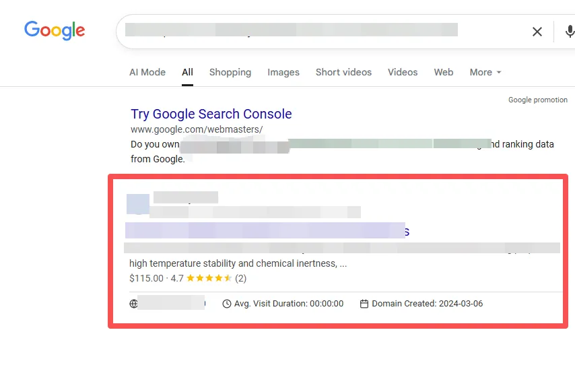This screenshot has width=575, height=392.
Task: Select the Images tab
Action: click(x=283, y=72)
